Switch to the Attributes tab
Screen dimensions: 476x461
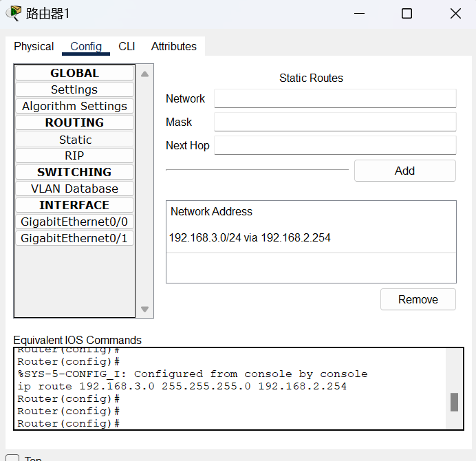click(174, 46)
